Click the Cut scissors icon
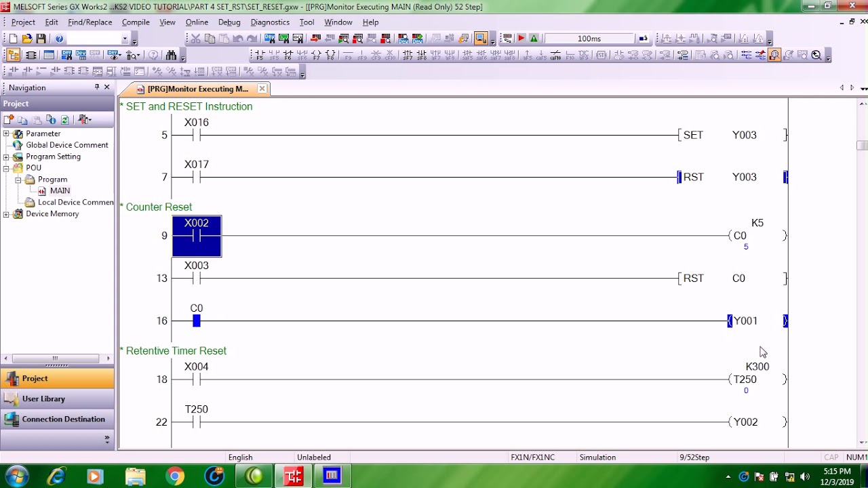The height and width of the screenshot is (488, 868). point(195,39)
